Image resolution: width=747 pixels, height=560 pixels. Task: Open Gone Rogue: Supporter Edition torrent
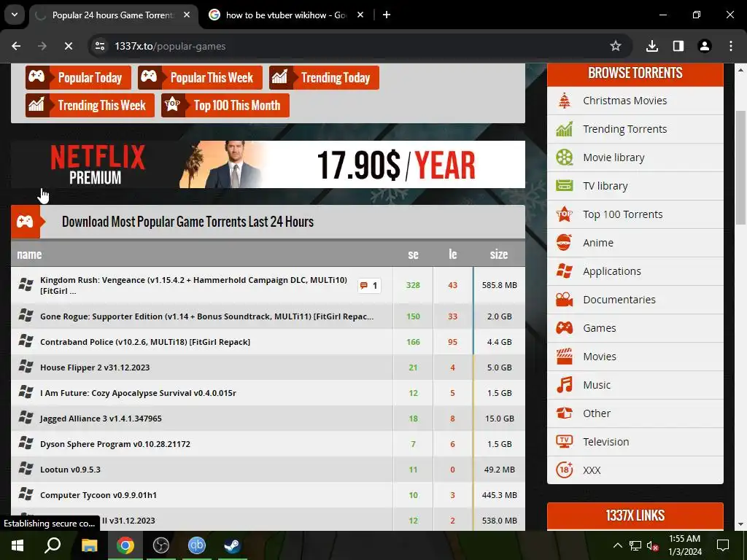tap(206, 316)
